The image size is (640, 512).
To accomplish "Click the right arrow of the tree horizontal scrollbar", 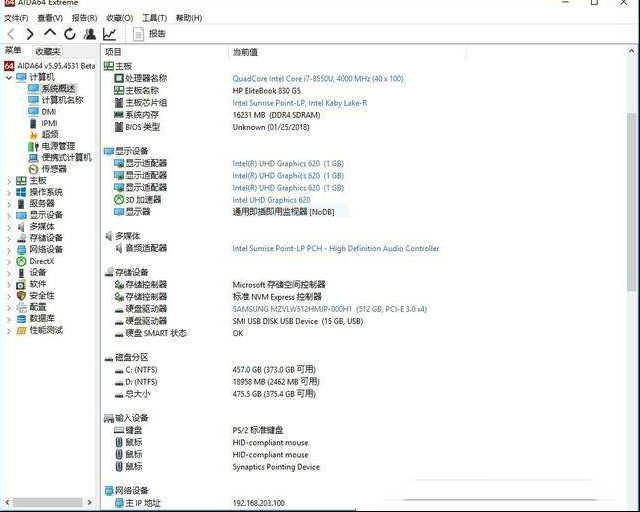I will [x=89, y=502].
